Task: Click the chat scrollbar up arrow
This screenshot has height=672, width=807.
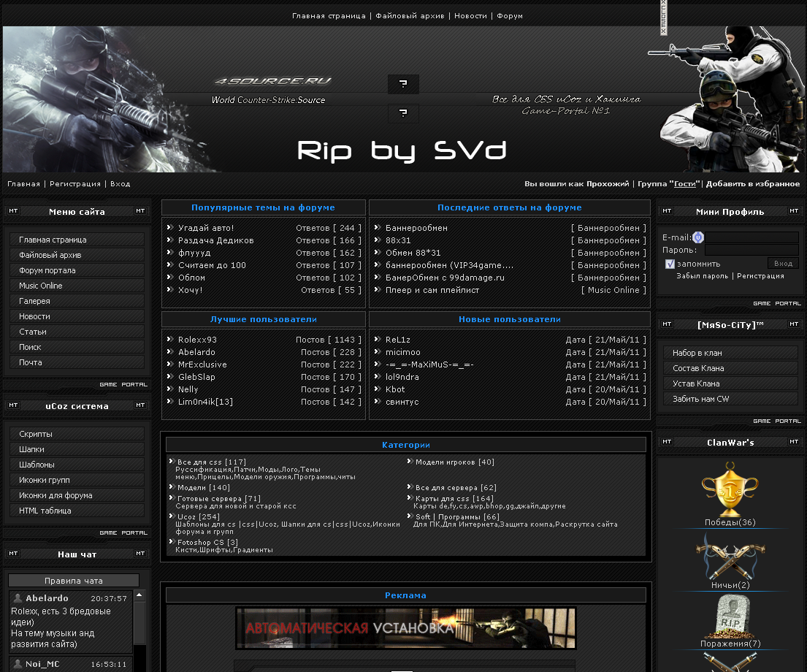Action: pos(139,596)
